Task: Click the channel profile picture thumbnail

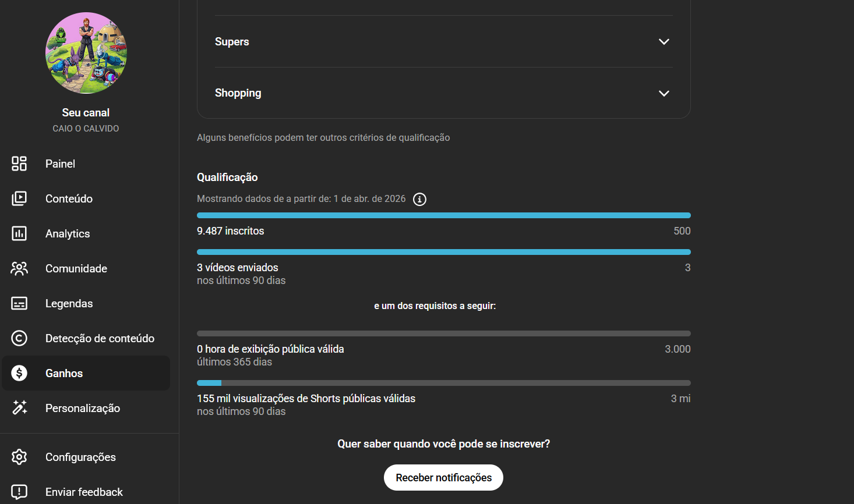Action: tap(86, 53)
